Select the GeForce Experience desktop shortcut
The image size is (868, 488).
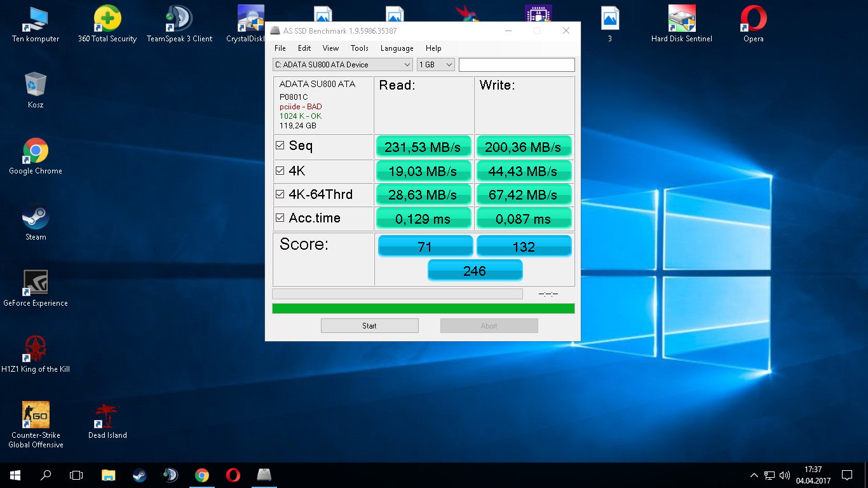click(36, 288)
